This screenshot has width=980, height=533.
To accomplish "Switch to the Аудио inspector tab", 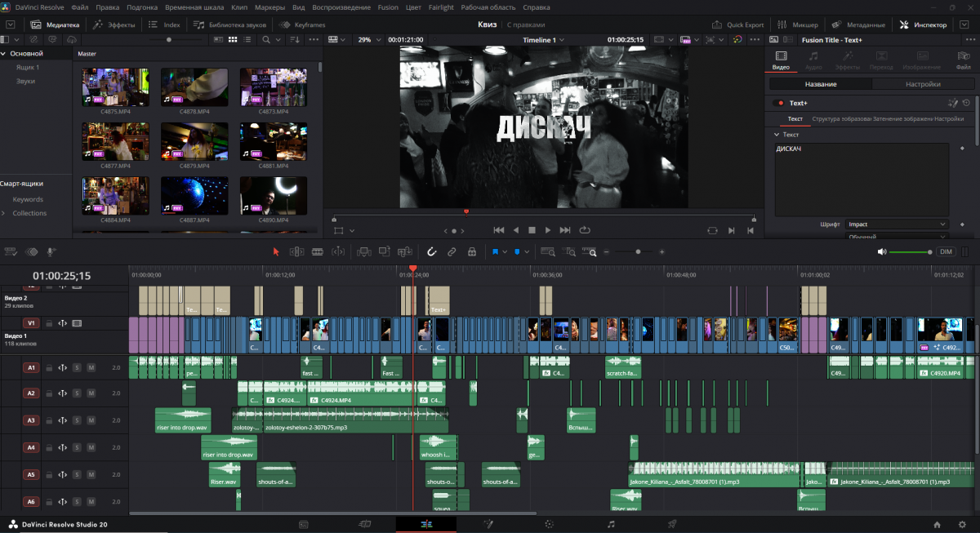I will (814, 60).
